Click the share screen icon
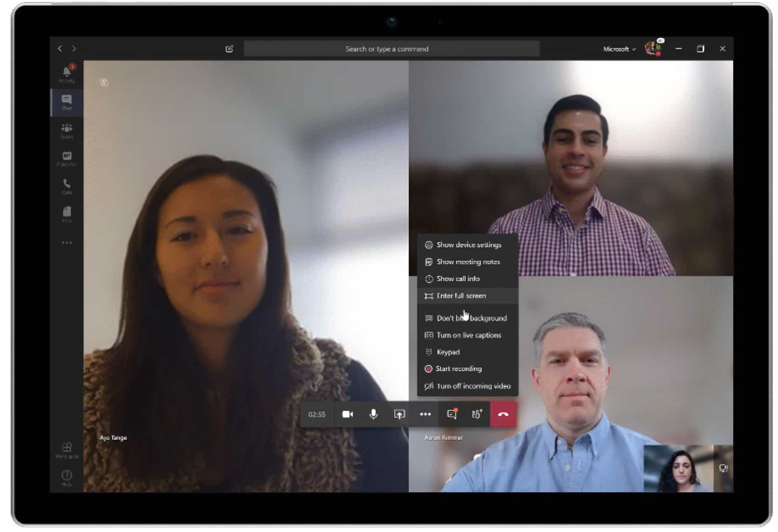Screen dimensions: 778x532 [399, 414]
